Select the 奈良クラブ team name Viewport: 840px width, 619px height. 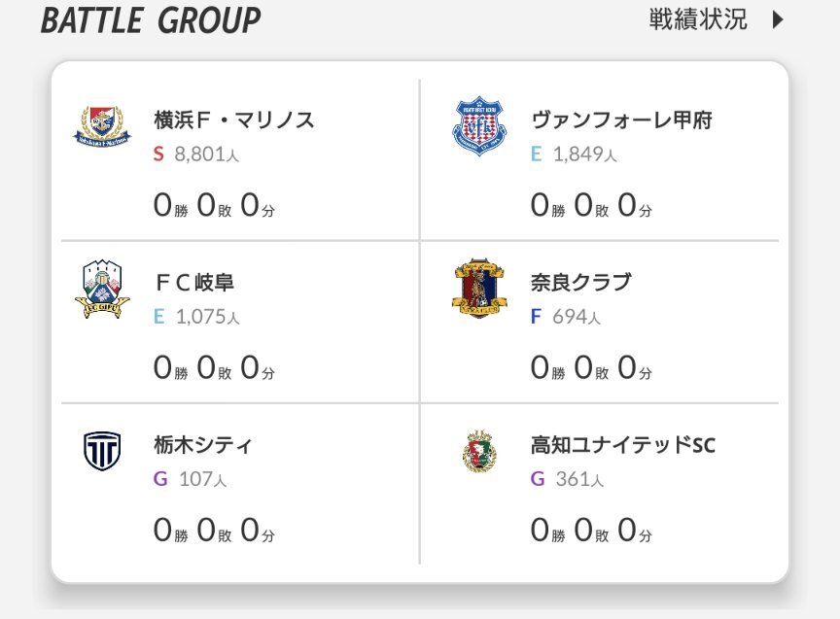point(581,282)
